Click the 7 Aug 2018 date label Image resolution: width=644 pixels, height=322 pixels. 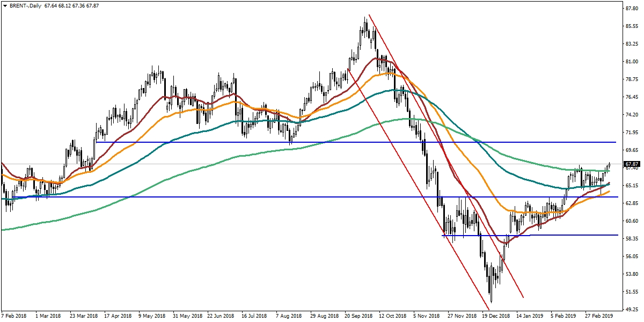(290, 317)
